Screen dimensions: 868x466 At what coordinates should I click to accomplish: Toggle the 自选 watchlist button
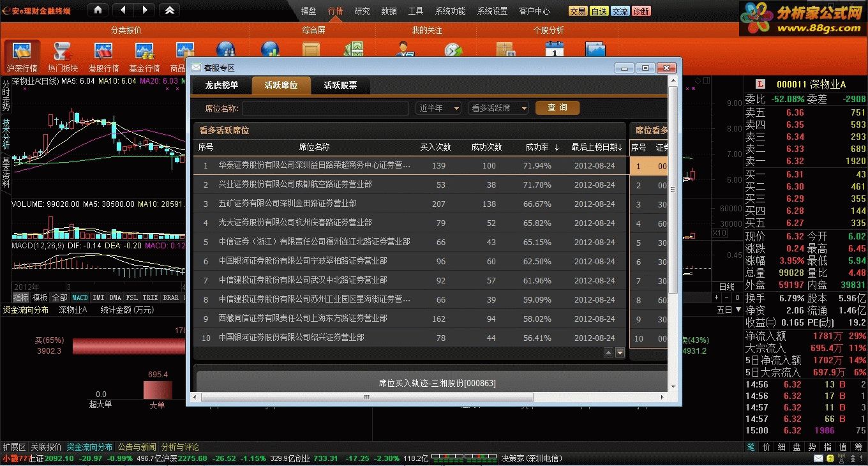[599, 11]
